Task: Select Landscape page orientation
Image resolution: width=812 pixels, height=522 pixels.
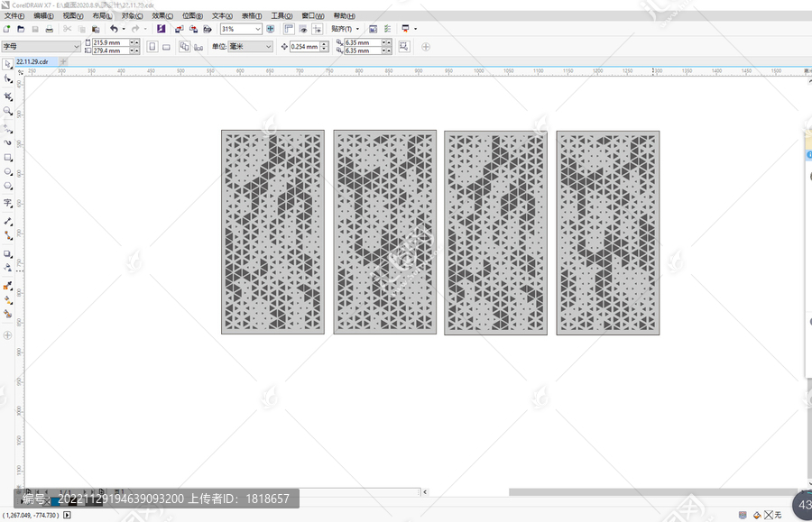Action: click(x=166, y=47)
